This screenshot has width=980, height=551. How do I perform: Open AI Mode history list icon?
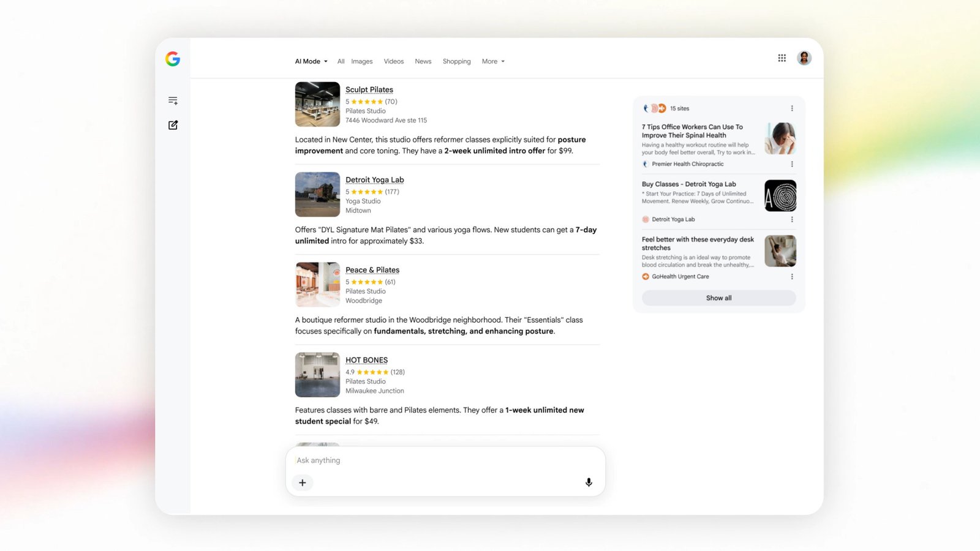[x=173, y=100]
